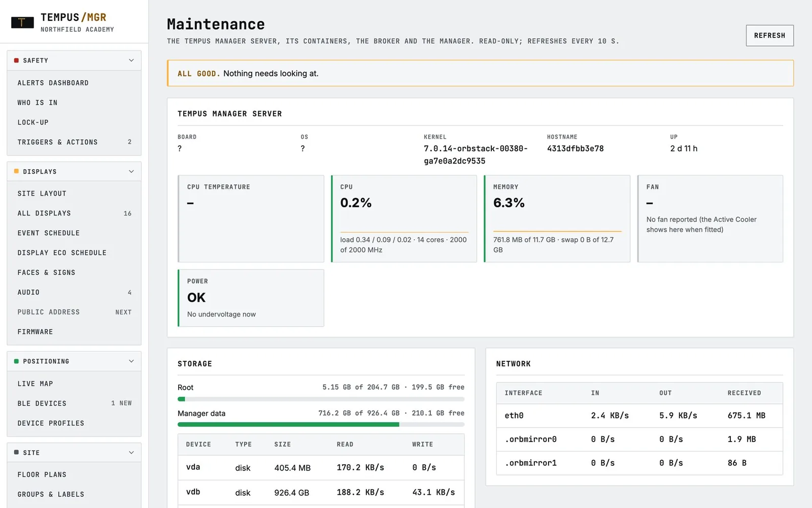Click vda read rate 170.2 KB/s
Image resolution: width=812 pixels, height=508 pixels.
click(x=360, y=467)
